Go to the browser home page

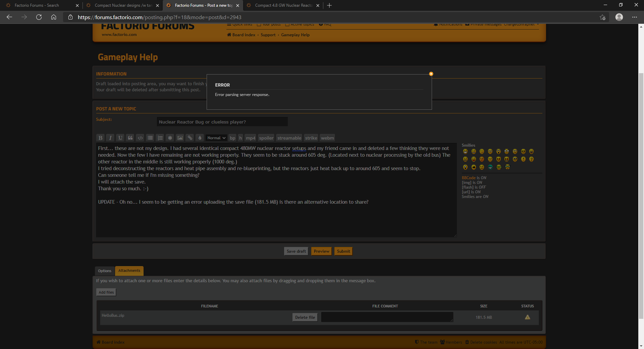pos(54,17)
